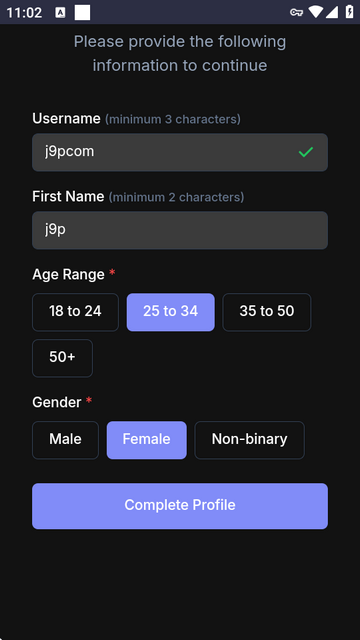Image resolution: width=360 pixels, height=640 pixels.
Task: Focus the Username field containing j9pcom
Action: pyautogui.click(x=180, y=152)
